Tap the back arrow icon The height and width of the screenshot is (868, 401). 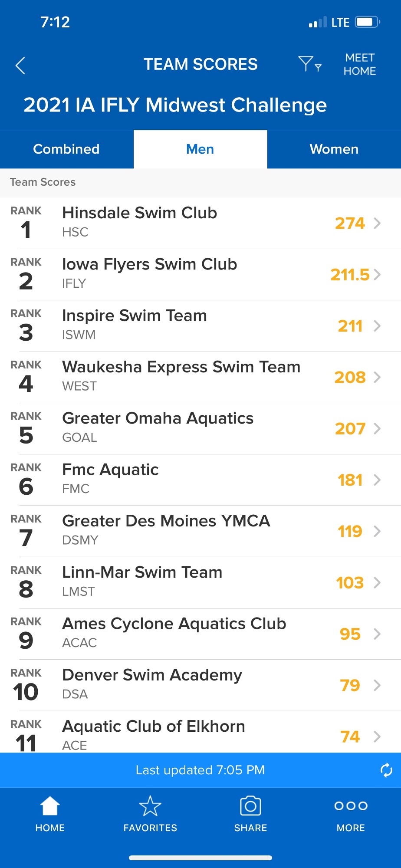[20, 66]
